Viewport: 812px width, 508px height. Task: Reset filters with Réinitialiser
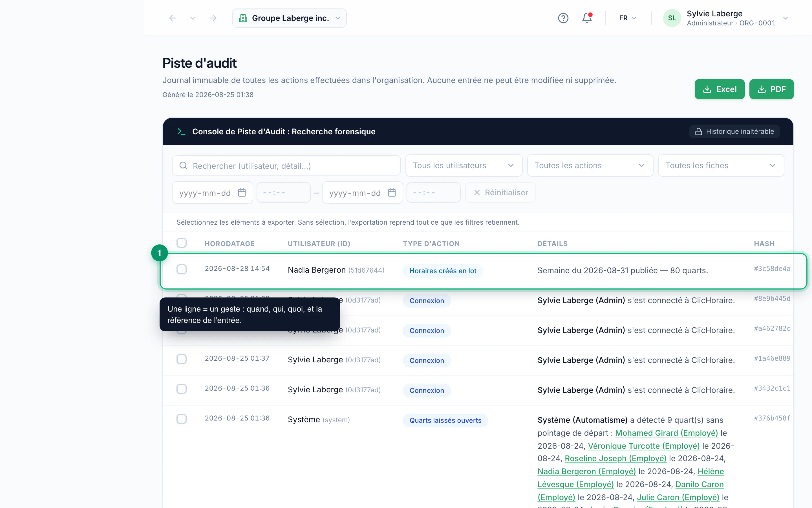[x=500, y=193]
